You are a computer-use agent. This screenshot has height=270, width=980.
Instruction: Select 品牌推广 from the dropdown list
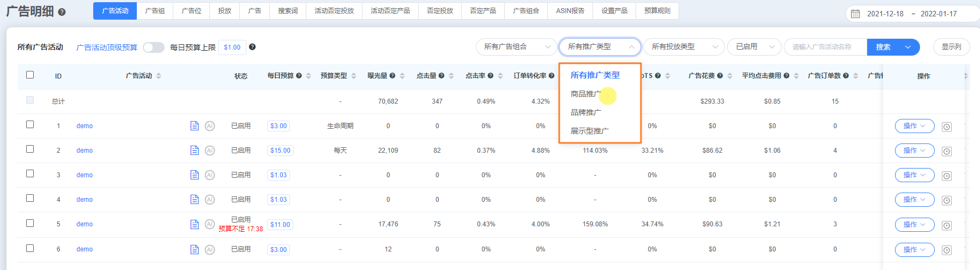[x=586, y=112]
